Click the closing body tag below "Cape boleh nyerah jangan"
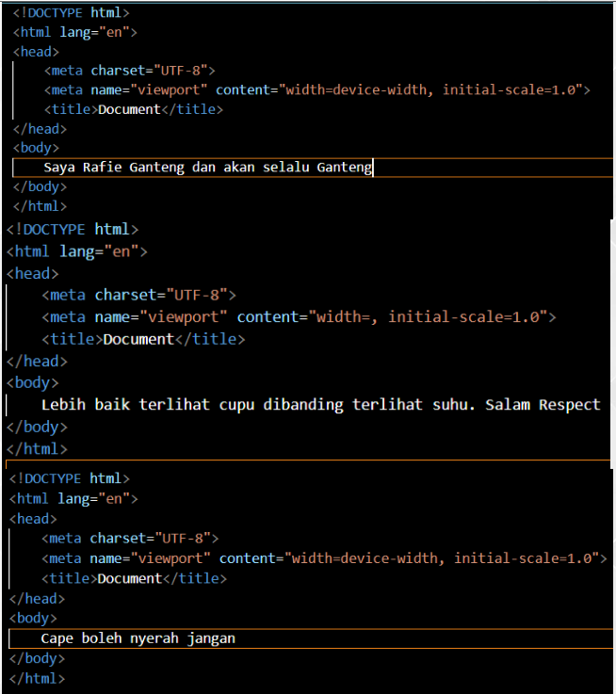 click(x=37, y=658)
